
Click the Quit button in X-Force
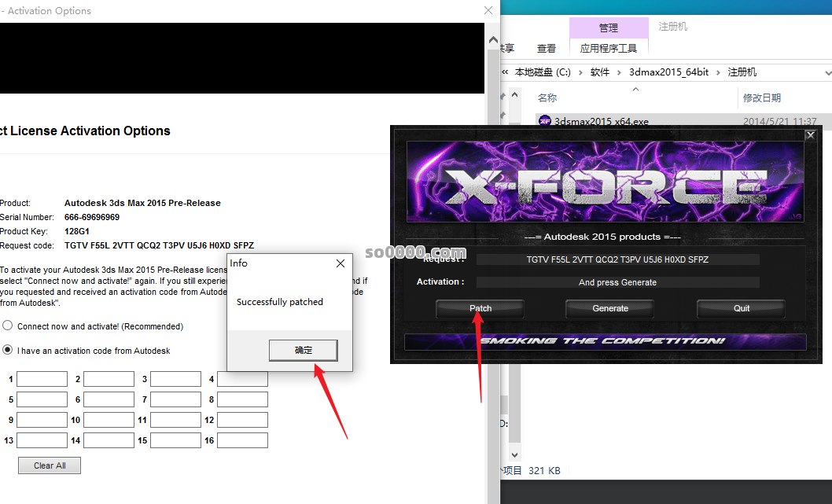pyautogui.click(x=741, y=308)
